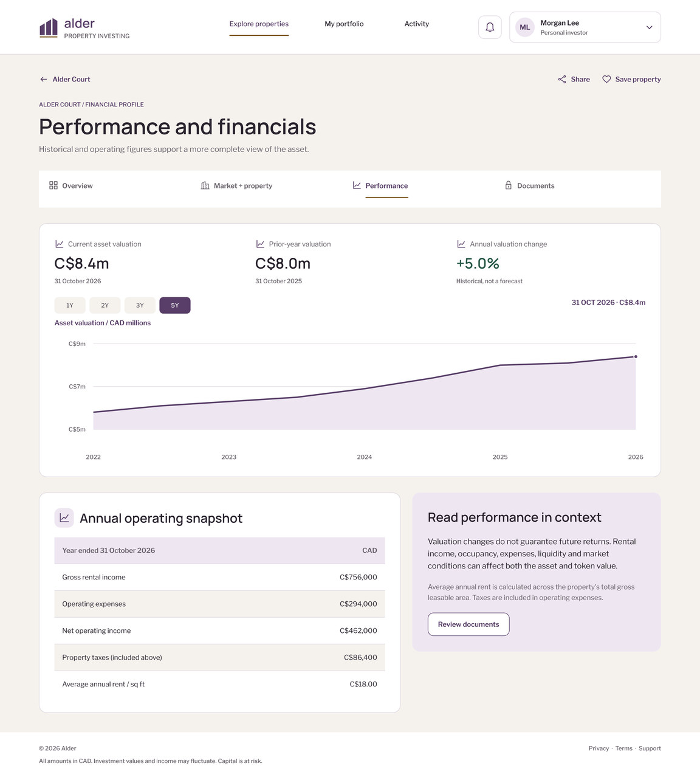Click the Alder wordmark text
Screen dimensions: 700x777
(80, 23)
